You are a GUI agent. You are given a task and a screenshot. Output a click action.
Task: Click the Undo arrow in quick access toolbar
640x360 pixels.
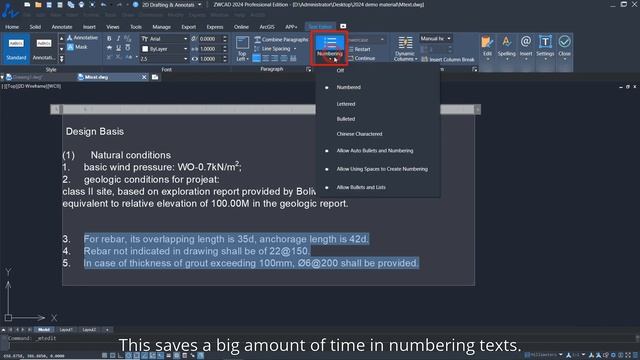click(103, 4)
